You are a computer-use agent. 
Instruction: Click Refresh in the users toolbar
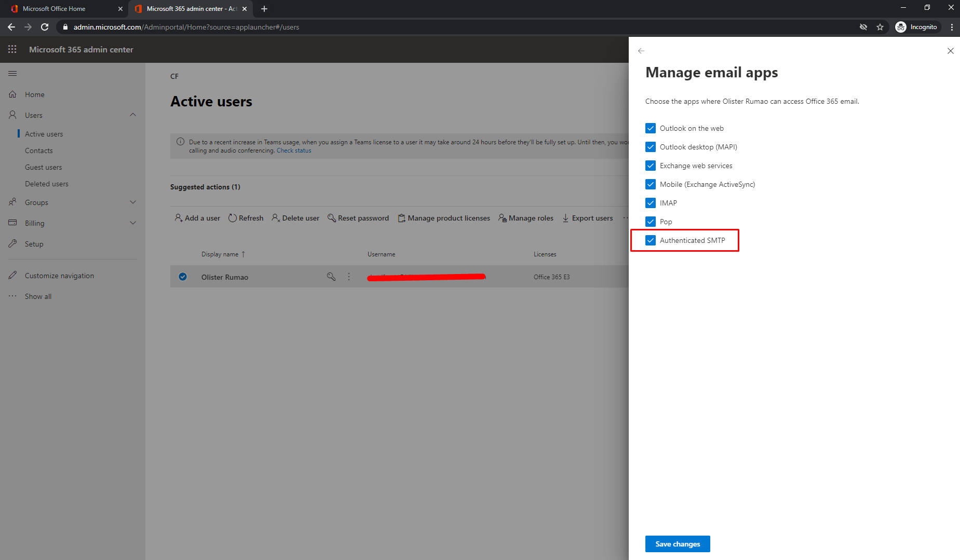coord(246,218)
